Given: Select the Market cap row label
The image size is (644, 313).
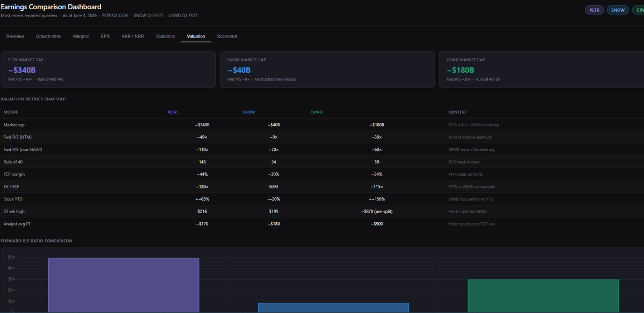Looking at the screenshot, I should point(13,125).
